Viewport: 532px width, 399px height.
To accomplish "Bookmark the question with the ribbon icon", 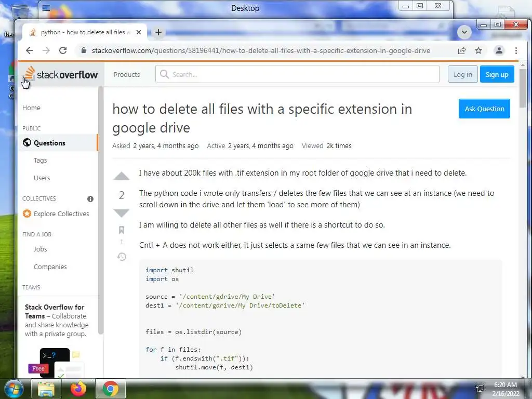I will coord(122,230).
